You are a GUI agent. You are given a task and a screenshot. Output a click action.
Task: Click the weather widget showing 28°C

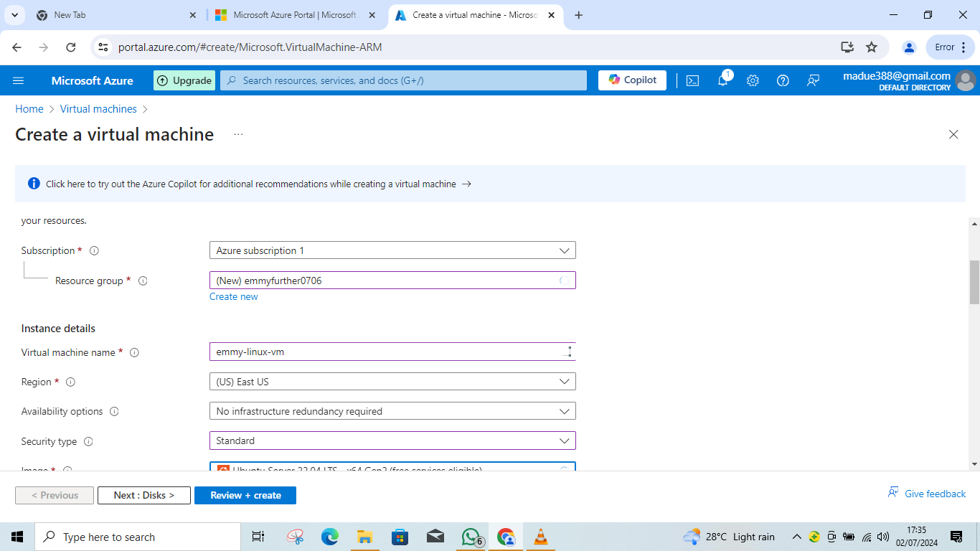(729, 537)
